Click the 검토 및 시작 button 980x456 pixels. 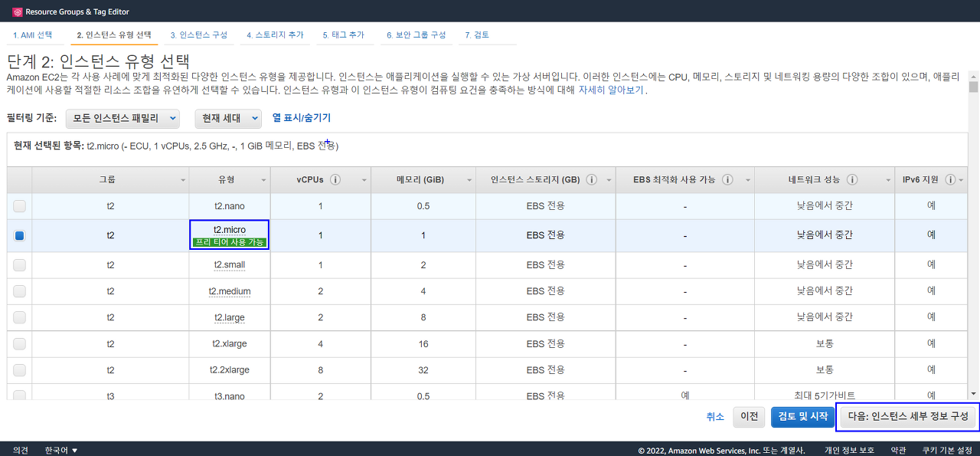click(802, 417)
